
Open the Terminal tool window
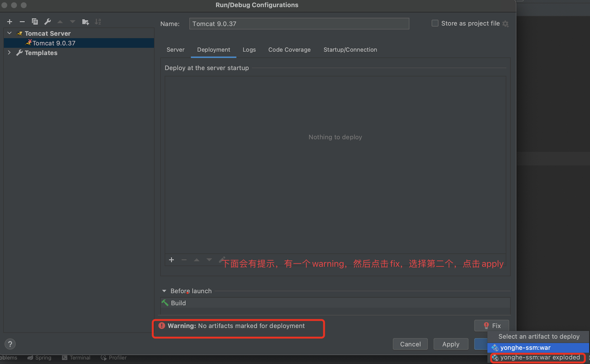coord(76,358)
